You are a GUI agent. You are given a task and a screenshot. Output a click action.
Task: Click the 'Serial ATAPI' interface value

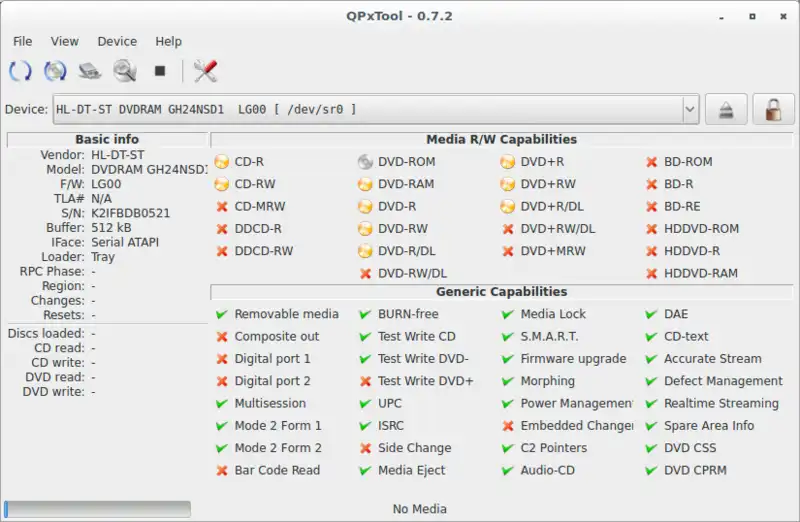(x=125, y=242)
